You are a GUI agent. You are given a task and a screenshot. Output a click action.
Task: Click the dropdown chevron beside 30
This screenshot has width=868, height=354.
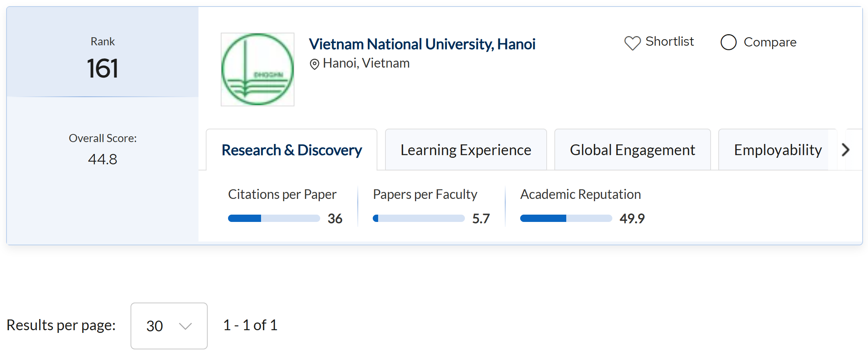point(185,326)
